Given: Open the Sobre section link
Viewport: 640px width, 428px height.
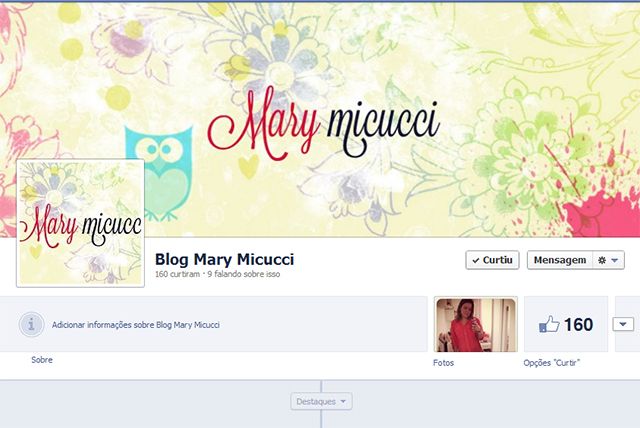Looking at the screenshot, I should tap(42, 360).
